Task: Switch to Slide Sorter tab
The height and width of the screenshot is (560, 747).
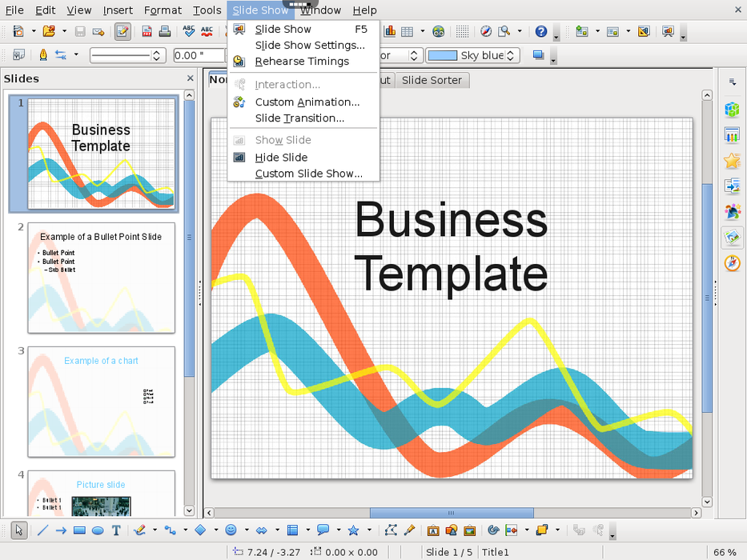Action: point(431,80)
